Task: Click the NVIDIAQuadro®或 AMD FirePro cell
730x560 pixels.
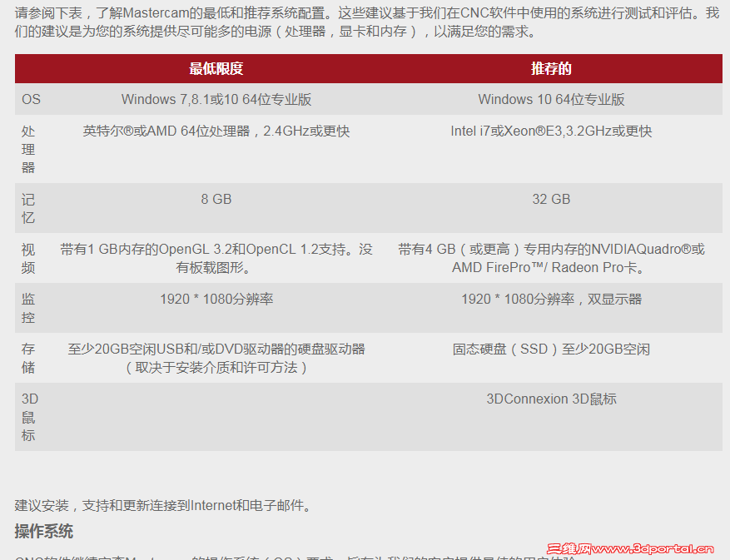Action: [551, 258]
